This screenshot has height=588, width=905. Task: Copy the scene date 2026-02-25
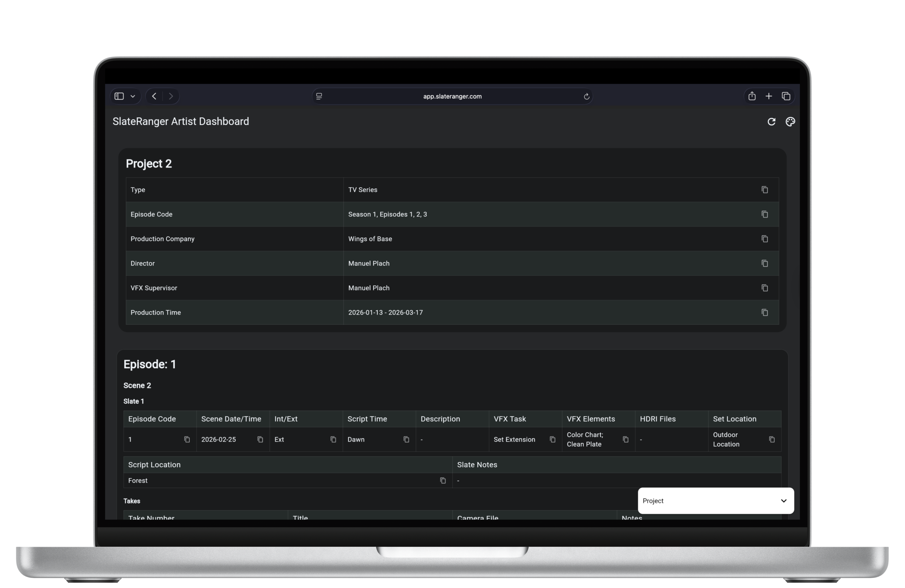tap(260, 439)
